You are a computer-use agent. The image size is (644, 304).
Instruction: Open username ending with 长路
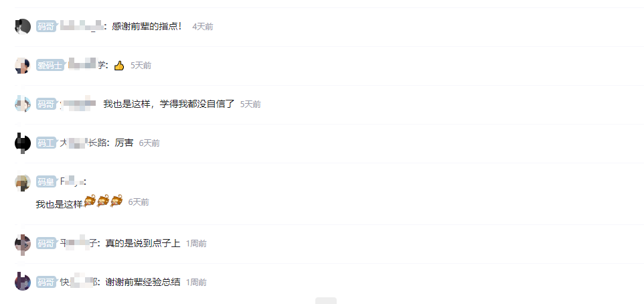83,143
